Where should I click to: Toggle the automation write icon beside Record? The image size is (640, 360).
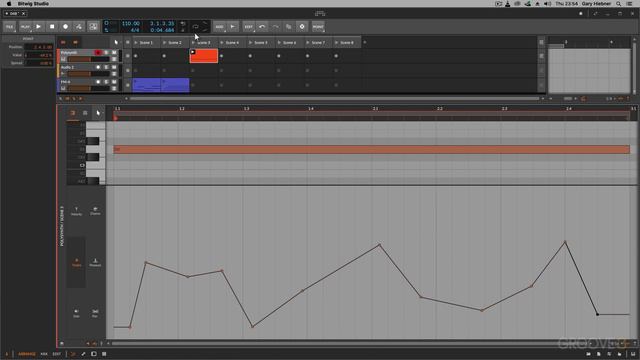(x=79, y=27)
